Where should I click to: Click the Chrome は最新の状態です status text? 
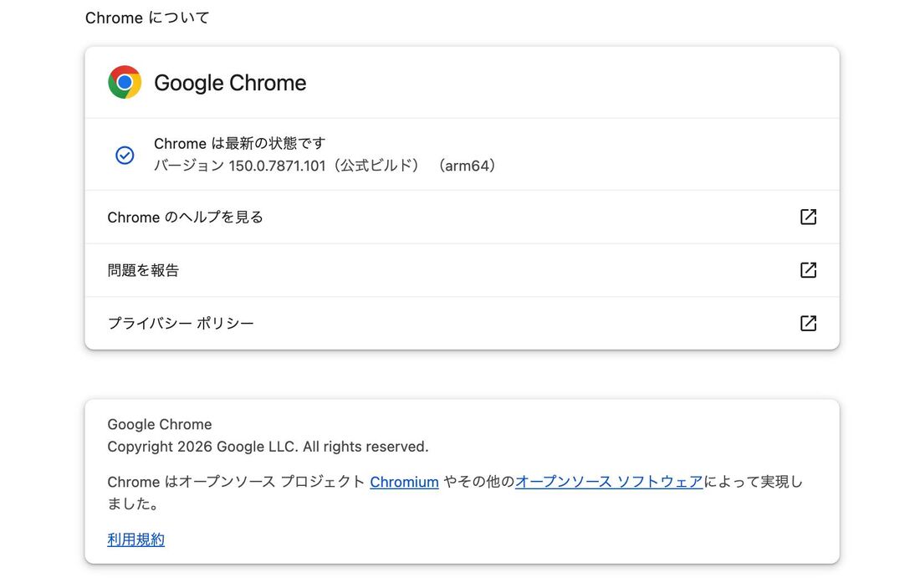pos(239,143)
